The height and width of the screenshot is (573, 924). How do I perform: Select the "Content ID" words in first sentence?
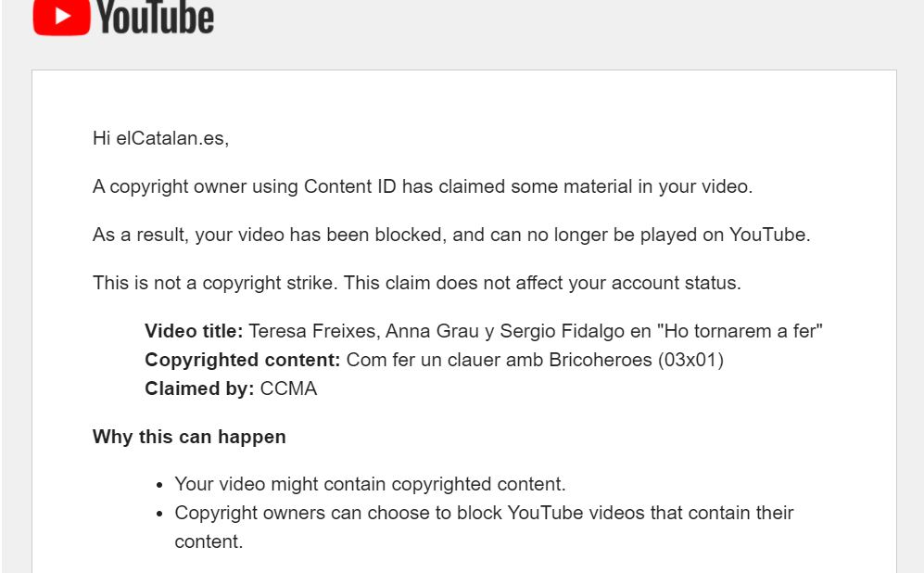351,186
